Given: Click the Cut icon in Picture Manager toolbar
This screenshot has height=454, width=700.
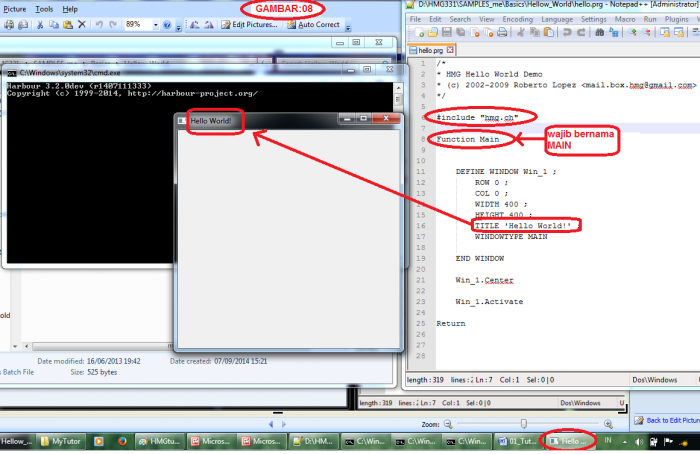Looking at the screenshot, I should 40,25.
